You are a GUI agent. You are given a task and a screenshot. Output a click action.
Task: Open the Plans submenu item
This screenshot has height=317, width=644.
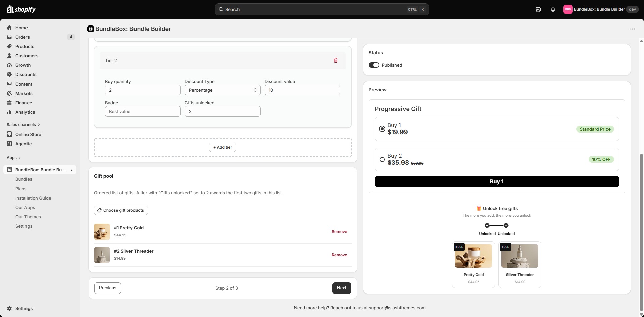21,189
